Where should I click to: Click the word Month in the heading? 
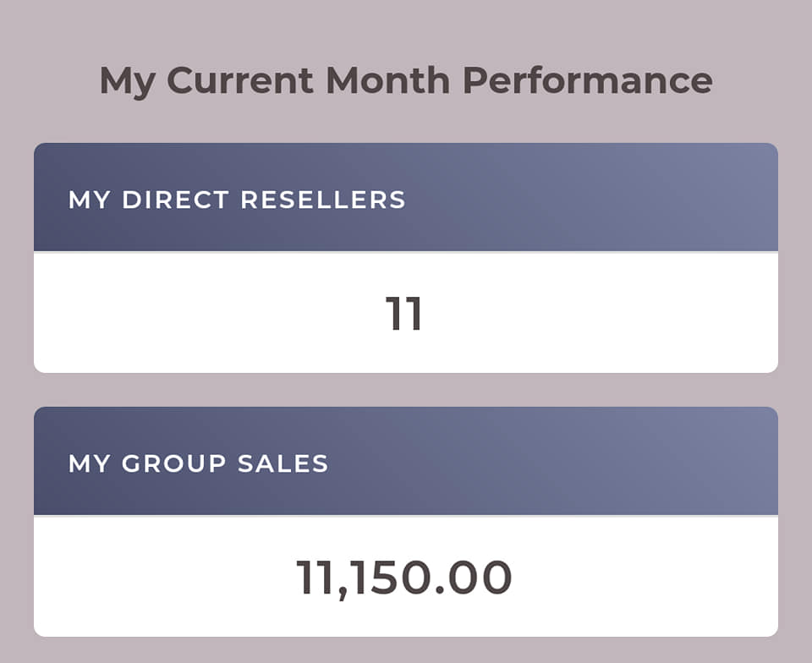click(x=388, y=80)
